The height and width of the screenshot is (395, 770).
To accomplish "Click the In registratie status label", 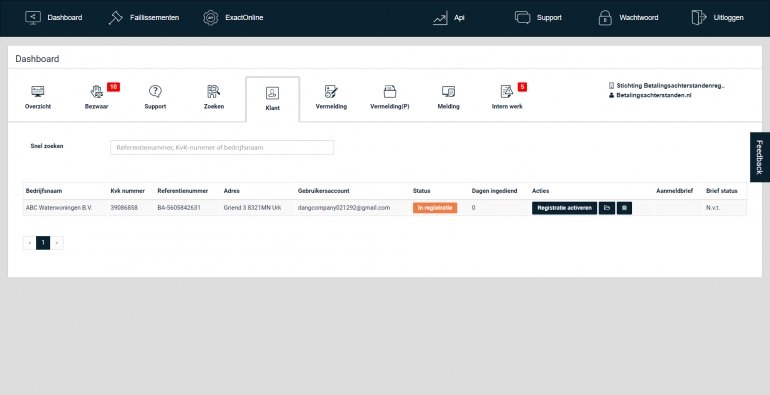I will (435, 208).
